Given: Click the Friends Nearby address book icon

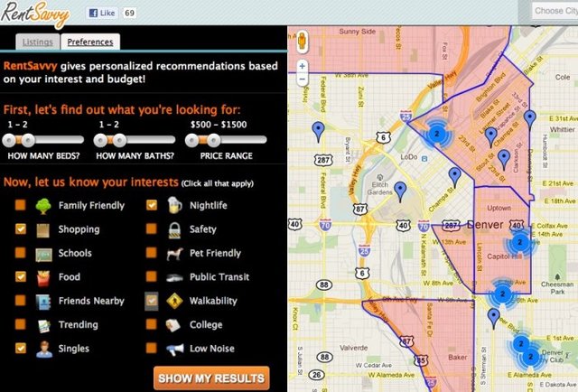Looking at the screenshot, I should (x=43, y=302).
